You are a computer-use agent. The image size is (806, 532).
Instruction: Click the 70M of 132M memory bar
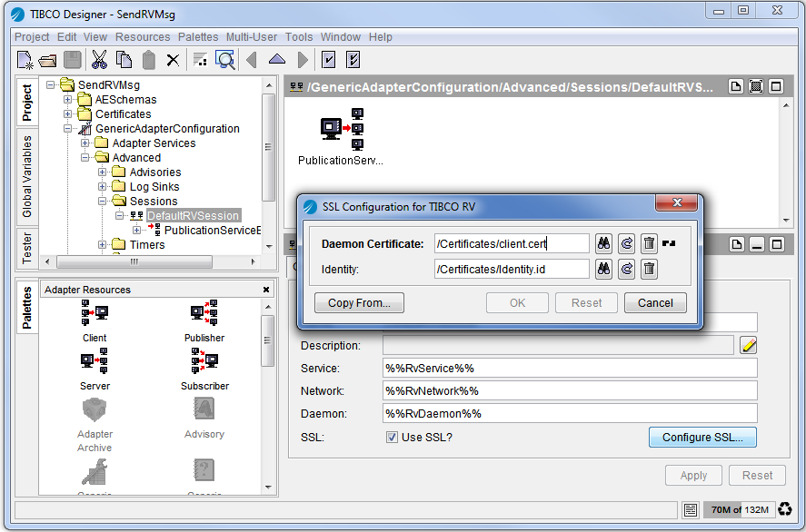tap(740, 509)
